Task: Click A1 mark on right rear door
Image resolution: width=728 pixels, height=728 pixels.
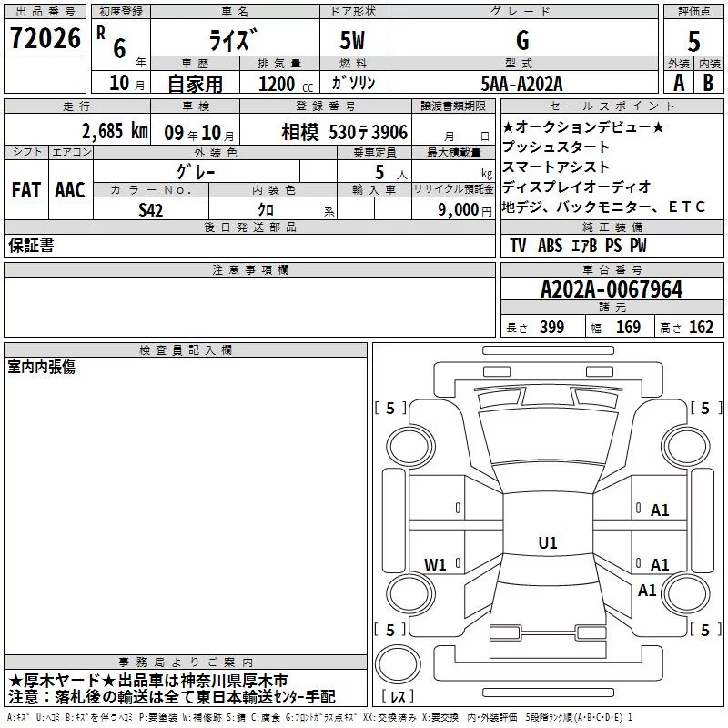Action: (x=660, y=564)
